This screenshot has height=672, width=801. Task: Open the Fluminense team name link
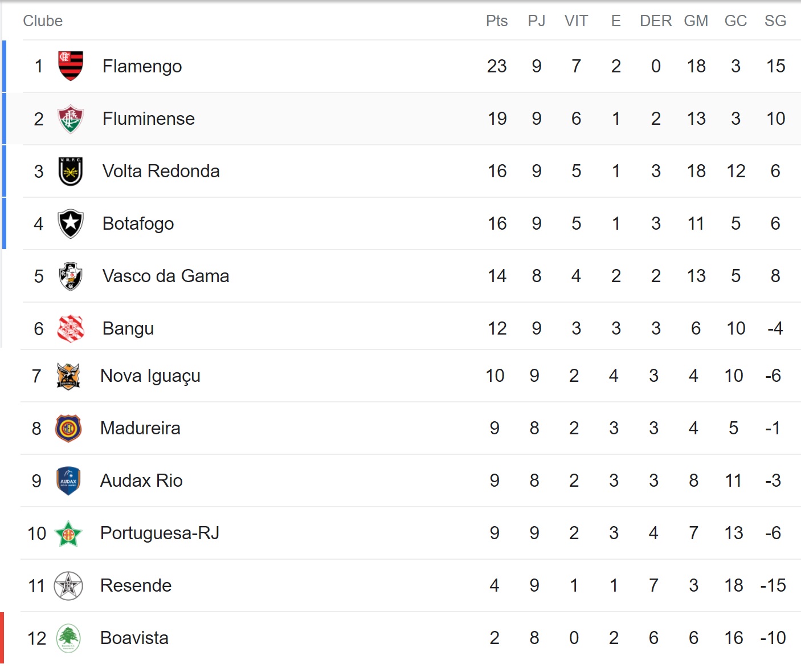(149, 119)
